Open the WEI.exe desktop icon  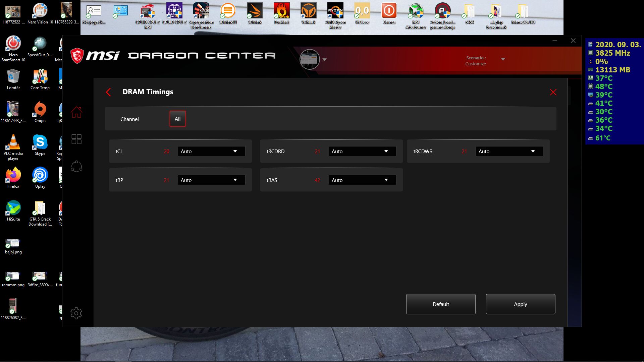(362, 14)
